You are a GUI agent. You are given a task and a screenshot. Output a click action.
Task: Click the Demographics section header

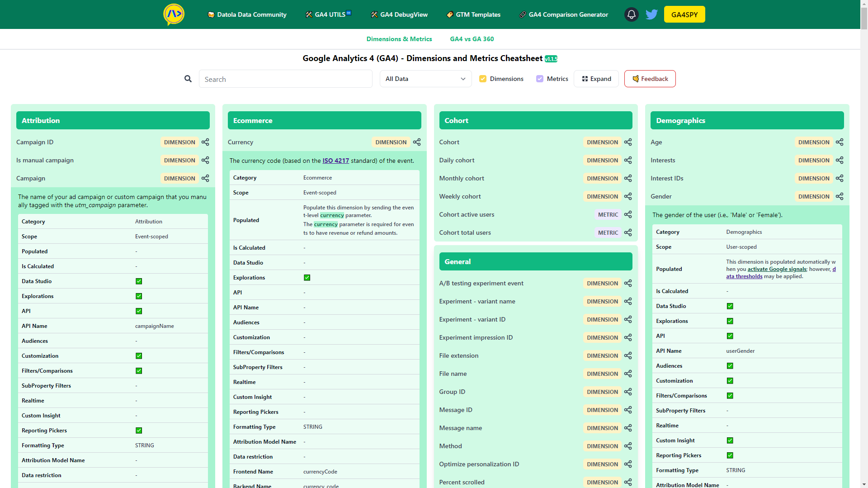(747, 120)
